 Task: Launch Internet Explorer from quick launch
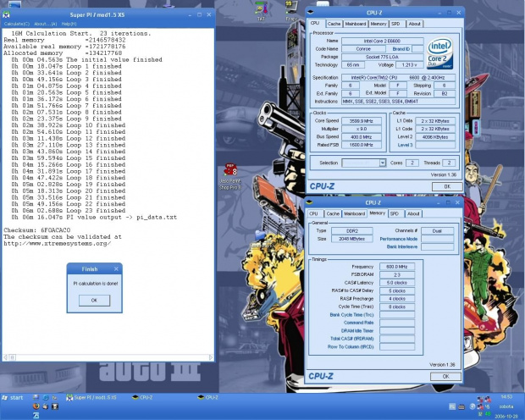pos(45,397)
